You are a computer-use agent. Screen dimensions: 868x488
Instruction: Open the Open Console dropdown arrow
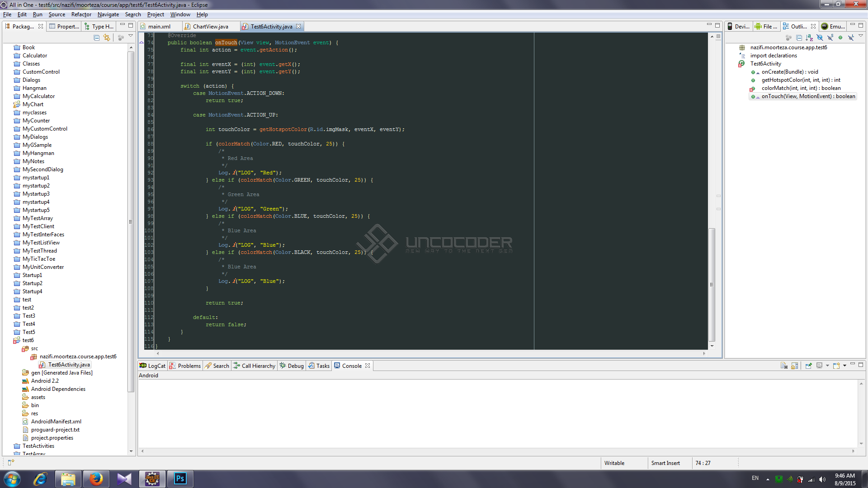[x=844, y=366]
